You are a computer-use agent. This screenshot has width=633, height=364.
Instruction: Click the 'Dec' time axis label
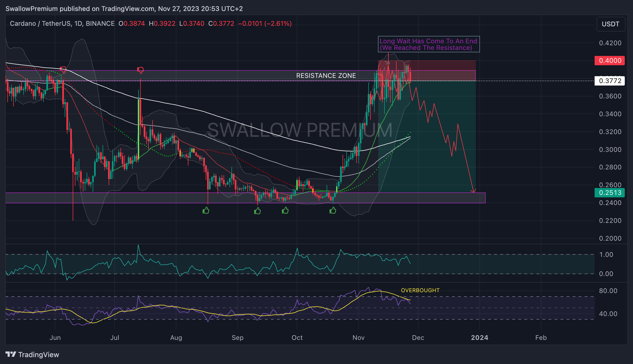click(418, 338)
